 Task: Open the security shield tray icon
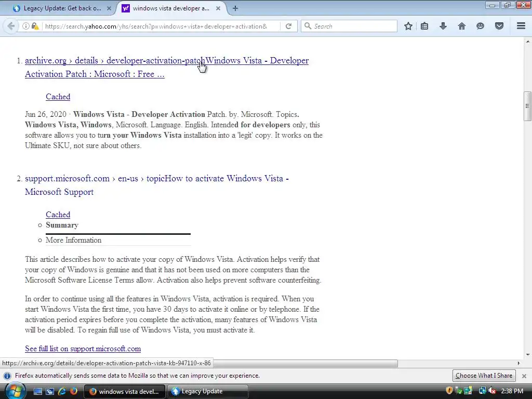pos(449,391)
